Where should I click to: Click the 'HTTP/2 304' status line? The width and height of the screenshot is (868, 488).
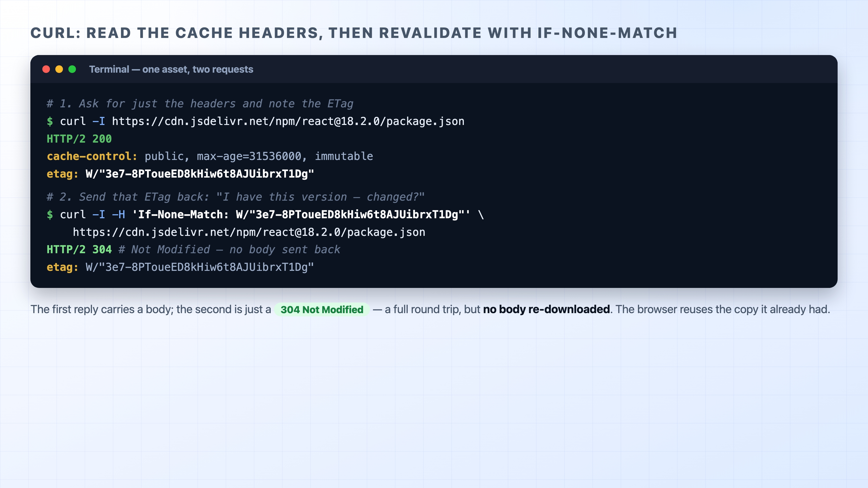[x=79, y=249]
